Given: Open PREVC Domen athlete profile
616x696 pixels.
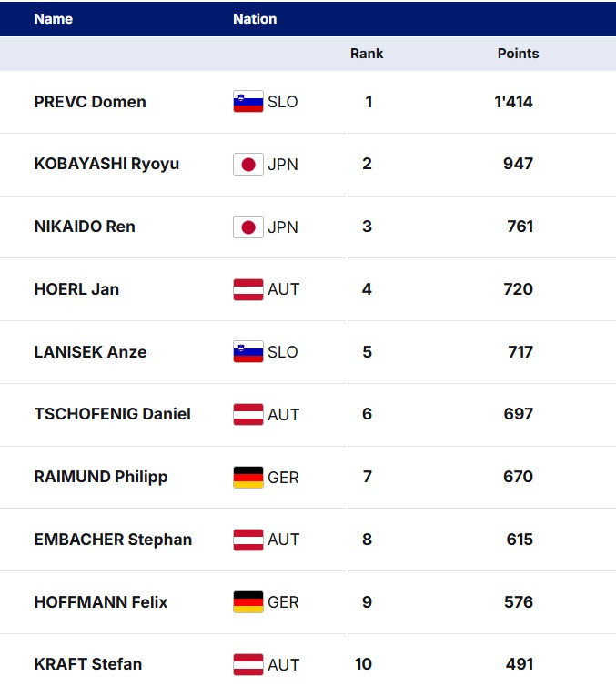Looking at the screenshot, I should pos(90,102).
